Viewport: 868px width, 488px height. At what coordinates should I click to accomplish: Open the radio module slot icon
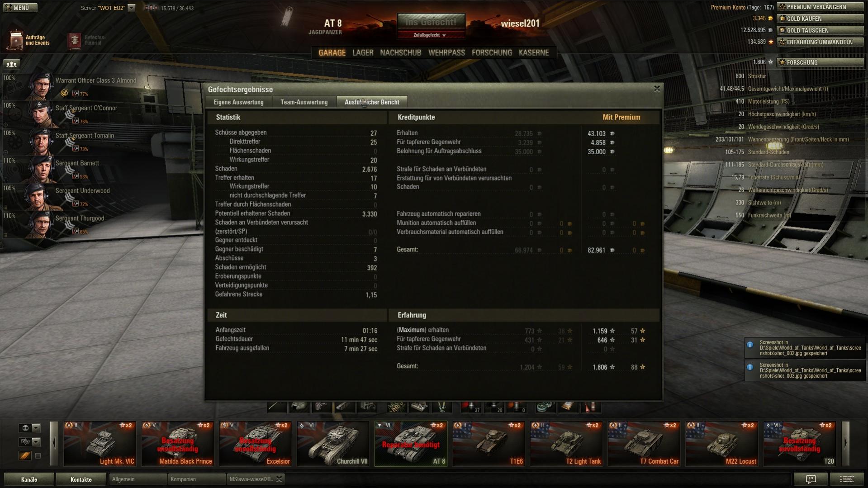tap(367, 407)
